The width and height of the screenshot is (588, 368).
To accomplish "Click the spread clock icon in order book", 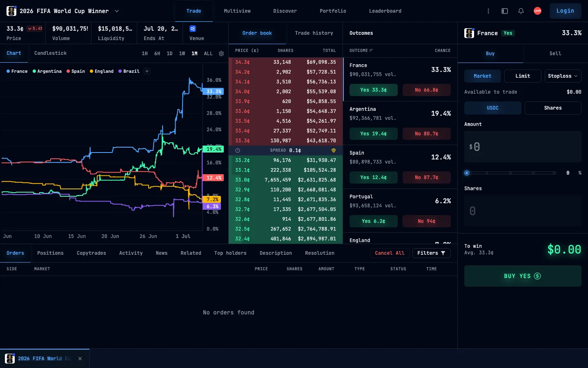I will pos(238,150).
